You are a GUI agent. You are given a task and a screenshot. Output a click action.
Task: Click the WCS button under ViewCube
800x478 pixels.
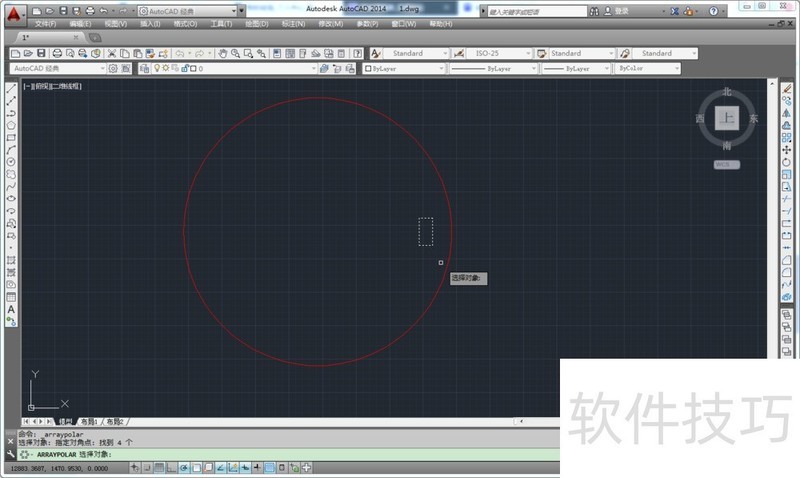coord(727,164)
